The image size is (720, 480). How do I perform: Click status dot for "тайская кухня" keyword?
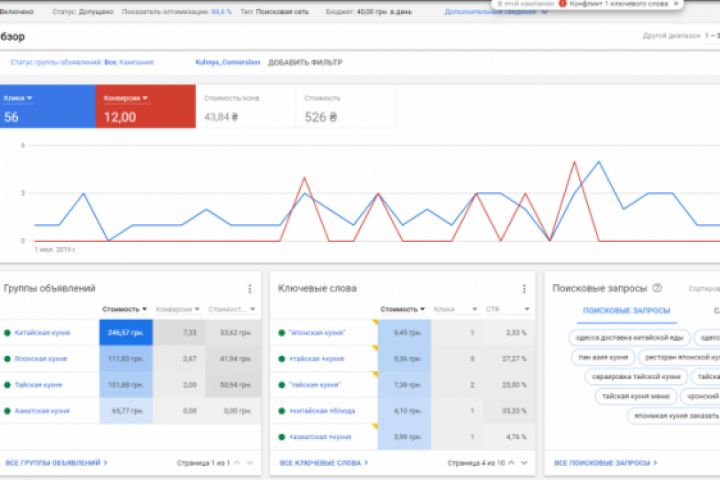coord(281,385)
